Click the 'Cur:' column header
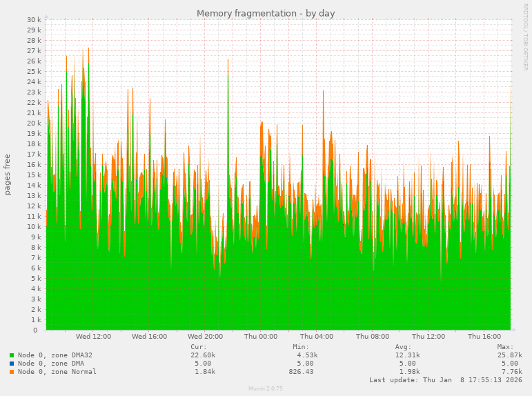Viewport: 532px width, 396px height. click(x=199, y=347)
